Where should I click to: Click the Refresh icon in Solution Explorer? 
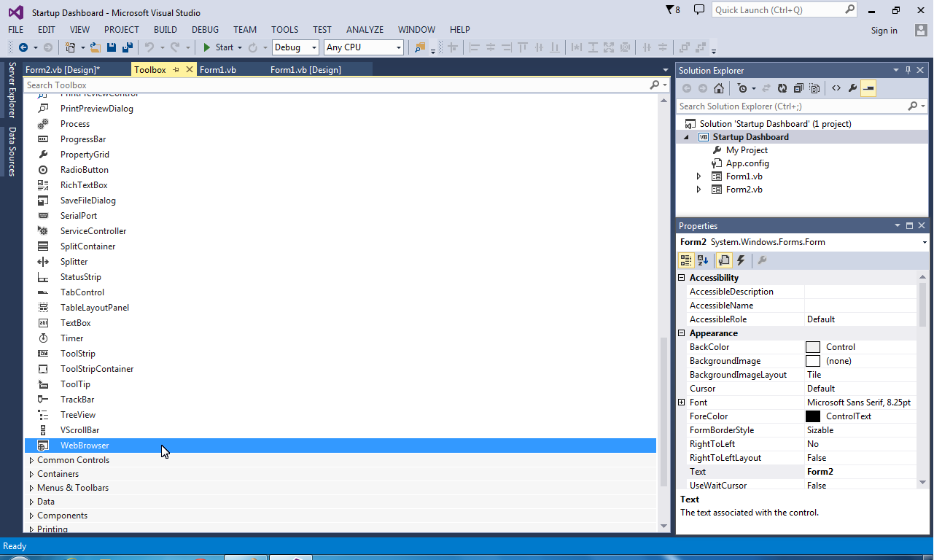click(x=782, y=87)
